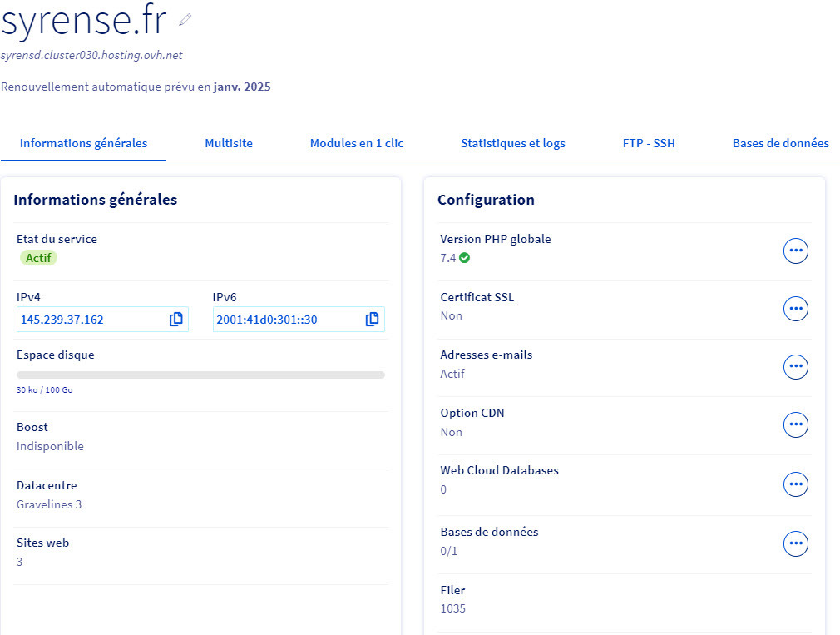The height and width of the screenshot is (635, 840).
Task: Open the Adresses e-mails actions menu
Action: (796, 366)
